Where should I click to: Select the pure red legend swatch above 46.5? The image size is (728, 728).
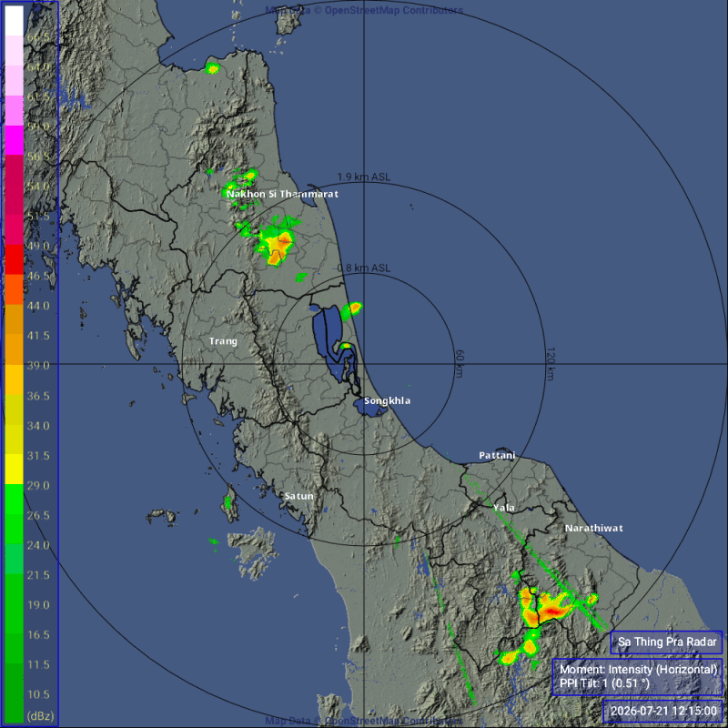14,259
